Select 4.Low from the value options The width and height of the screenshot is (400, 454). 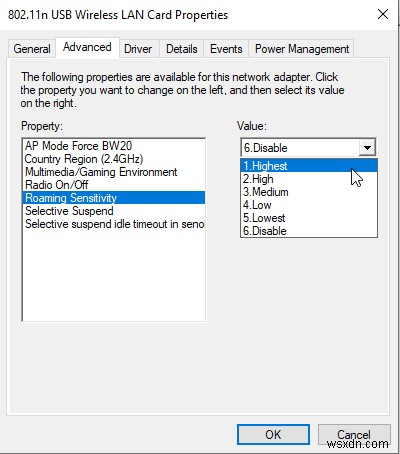pos(309,205)
